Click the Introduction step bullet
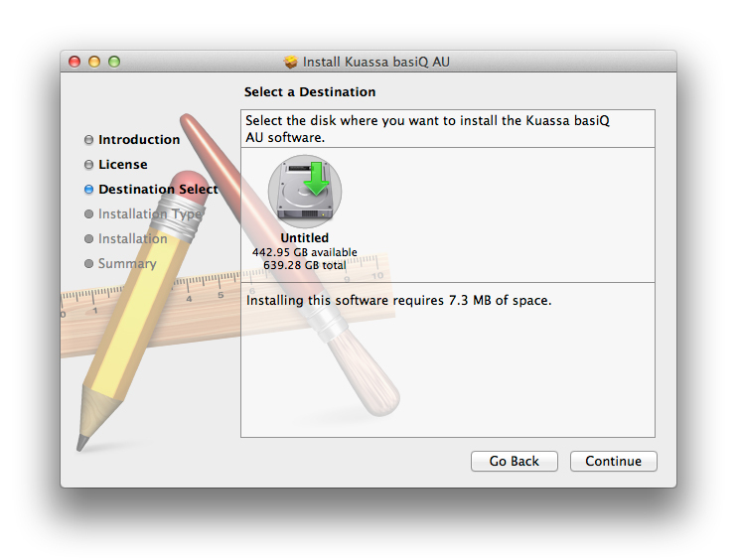Viewport: 739px width, 560px height. pyautogui.click(x=88, y=140)
